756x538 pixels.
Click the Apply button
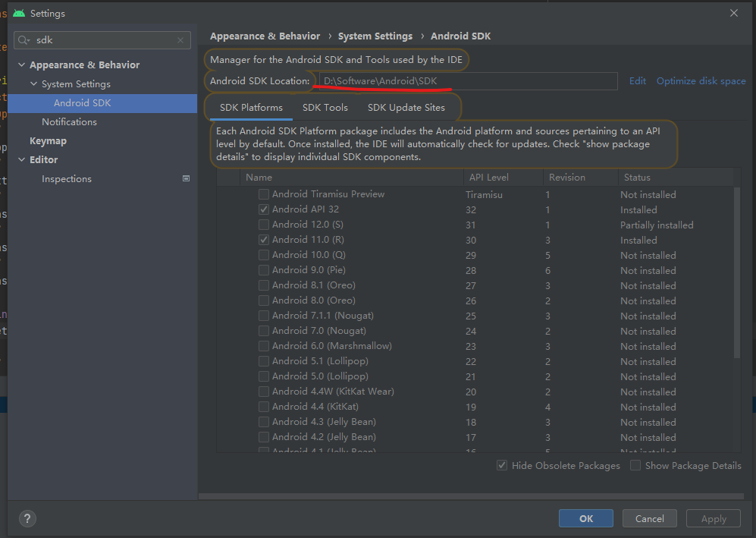(714, 519)
